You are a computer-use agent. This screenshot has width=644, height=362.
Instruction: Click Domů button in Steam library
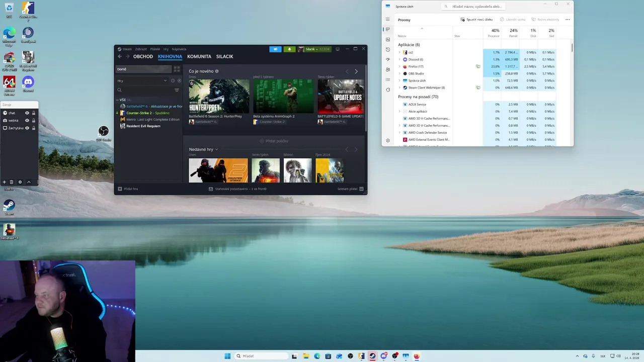pyautogui.click(x=144, y=69)
